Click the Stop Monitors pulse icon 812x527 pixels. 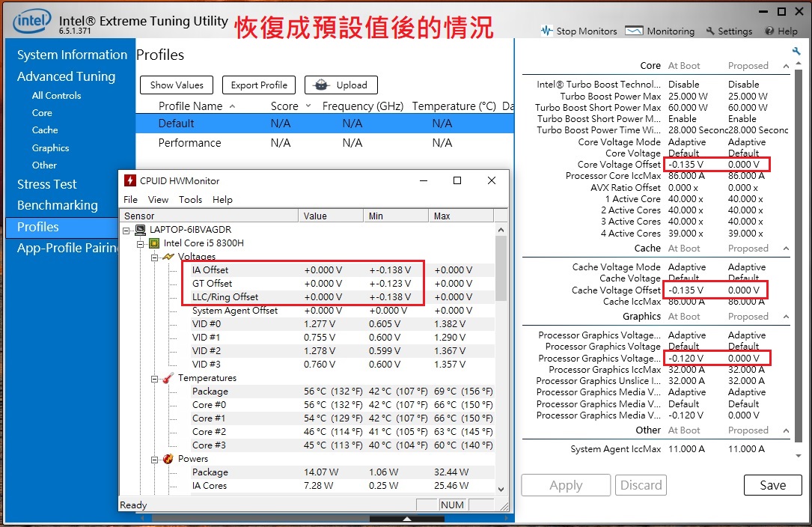pyautogui.click(x=548, y=31)
